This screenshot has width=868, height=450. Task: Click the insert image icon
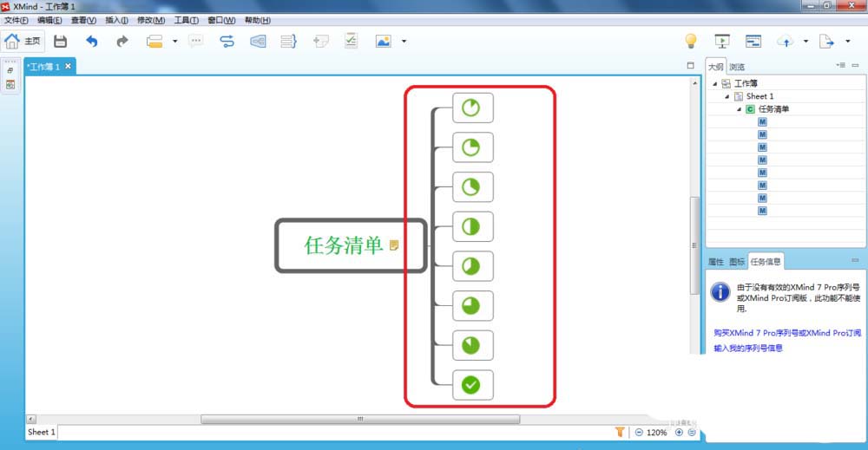383,41
